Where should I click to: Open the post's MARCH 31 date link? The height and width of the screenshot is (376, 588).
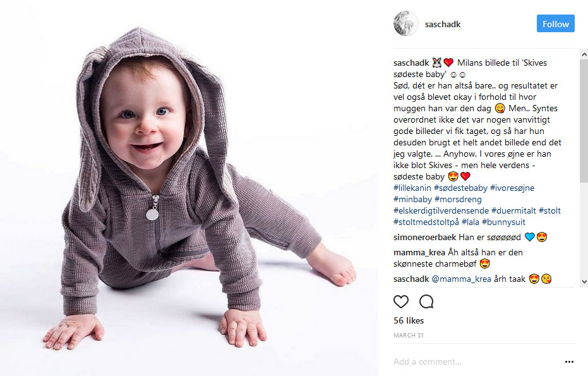pos(409,335)
